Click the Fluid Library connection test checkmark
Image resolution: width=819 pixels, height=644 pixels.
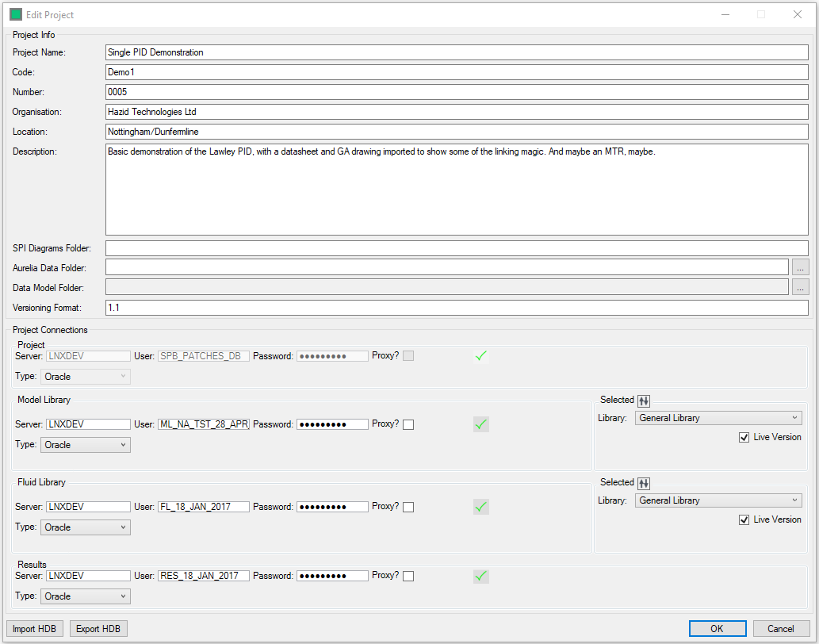480,507
